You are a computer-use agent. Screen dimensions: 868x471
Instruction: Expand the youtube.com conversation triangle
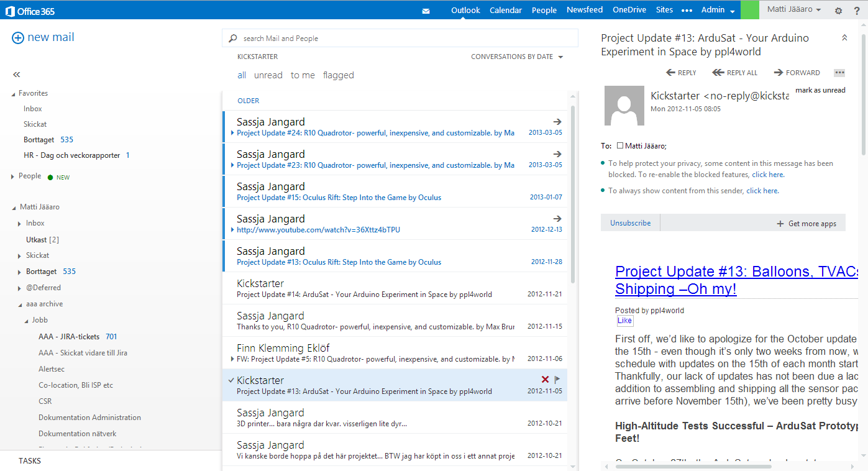[232, 230]
